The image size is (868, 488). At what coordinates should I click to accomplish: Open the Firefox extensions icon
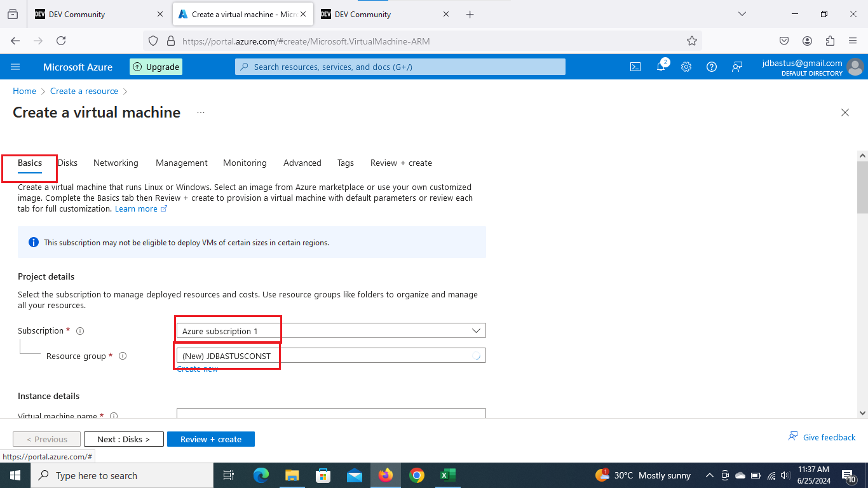830,41
